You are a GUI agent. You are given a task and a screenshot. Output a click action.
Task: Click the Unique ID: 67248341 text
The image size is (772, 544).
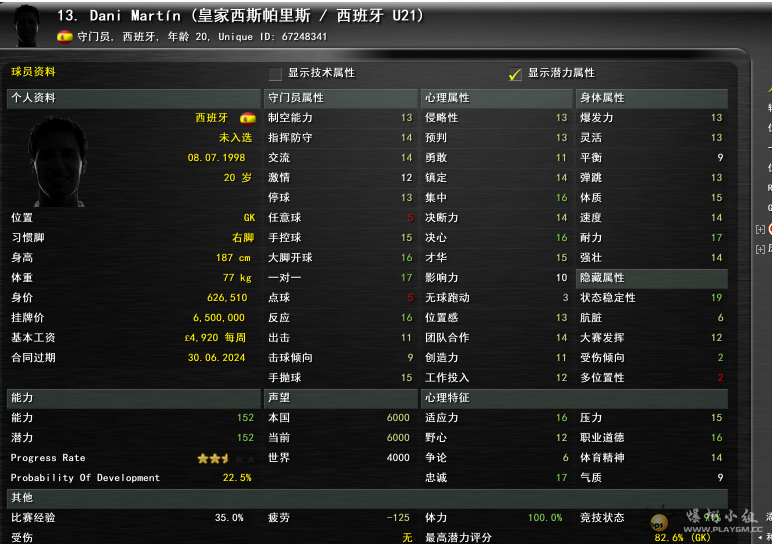click(x=272, y=37)
